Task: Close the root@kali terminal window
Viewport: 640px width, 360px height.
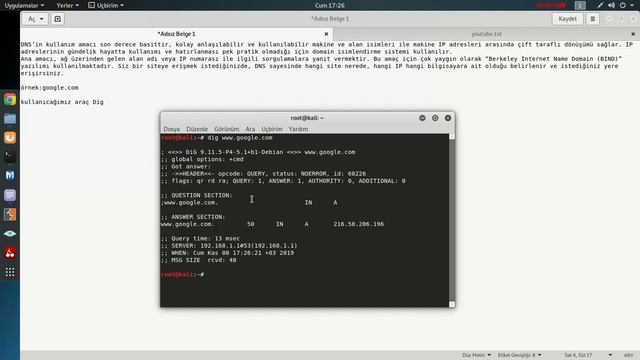Action: (x=448, y=118)
